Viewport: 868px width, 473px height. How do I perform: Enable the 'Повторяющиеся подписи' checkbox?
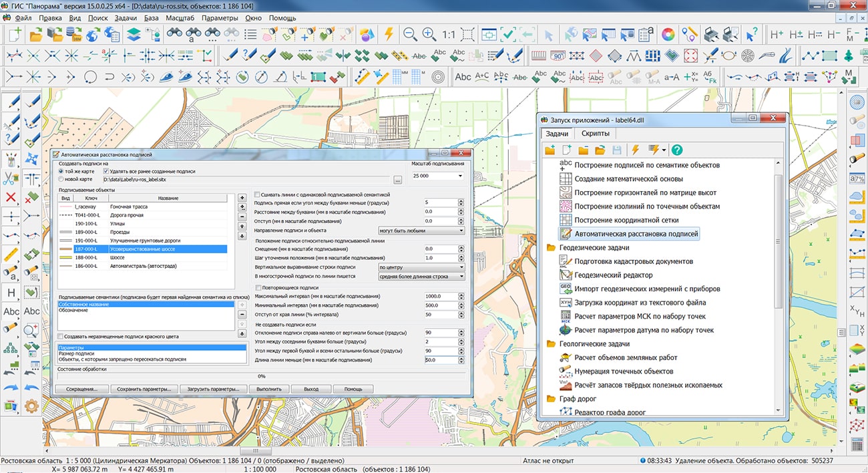tap(259, 287)
